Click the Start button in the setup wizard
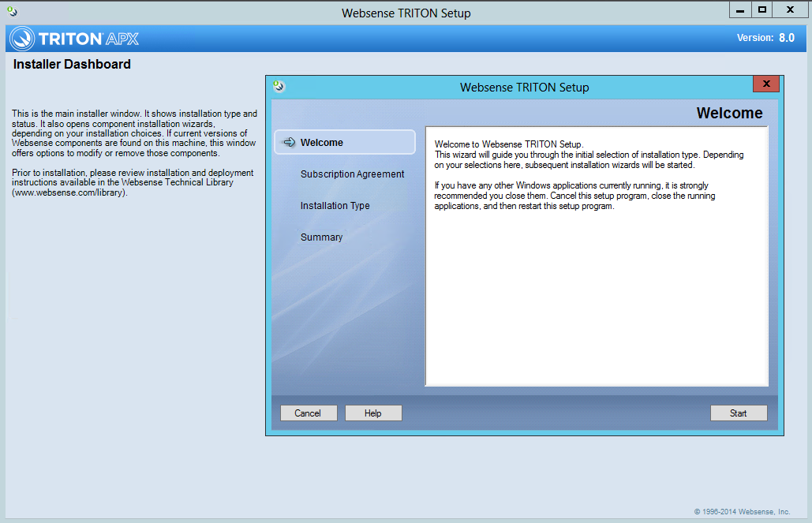The width and height of the screenshot is (812, 523). pyautogui.click(x=739, y=413)
